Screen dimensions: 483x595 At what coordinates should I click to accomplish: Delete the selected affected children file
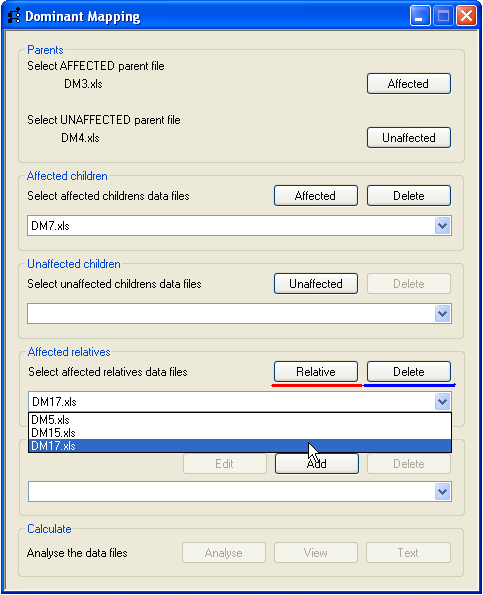pyautogui.click(x=409, y=195)
